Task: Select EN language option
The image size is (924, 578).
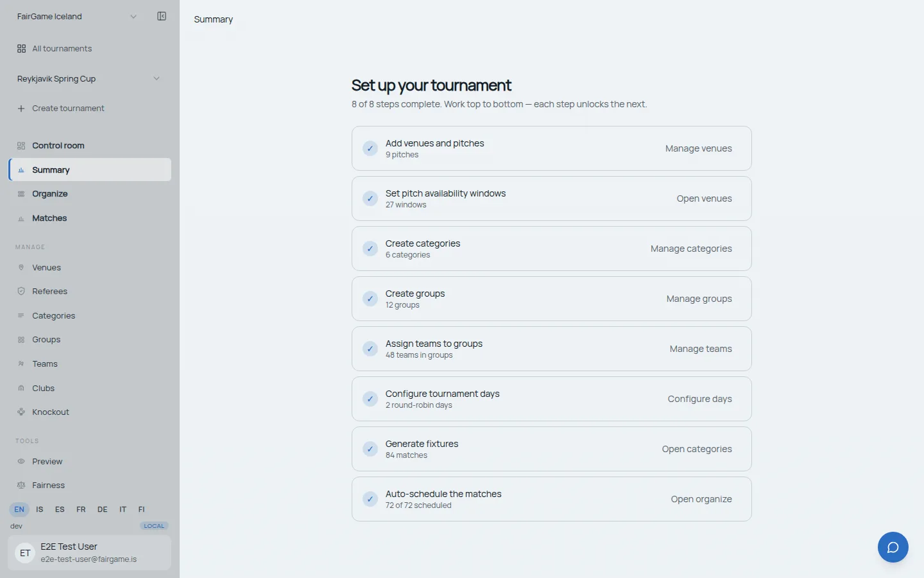Action: coord(19,509)
